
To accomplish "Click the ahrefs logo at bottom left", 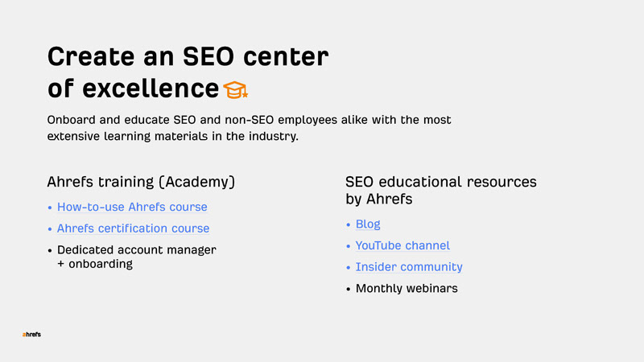I will (31, 335).
